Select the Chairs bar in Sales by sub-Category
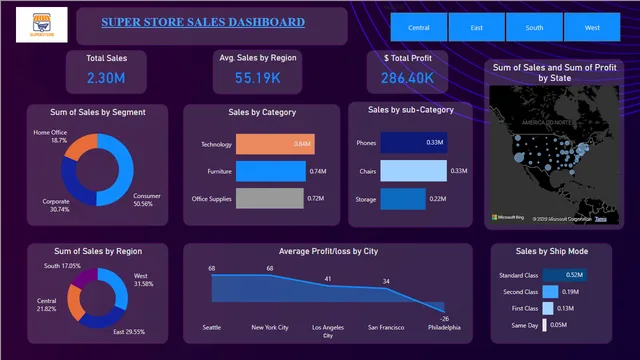Image resolution: width=640 pixels, height=360 pixels. 413,171
